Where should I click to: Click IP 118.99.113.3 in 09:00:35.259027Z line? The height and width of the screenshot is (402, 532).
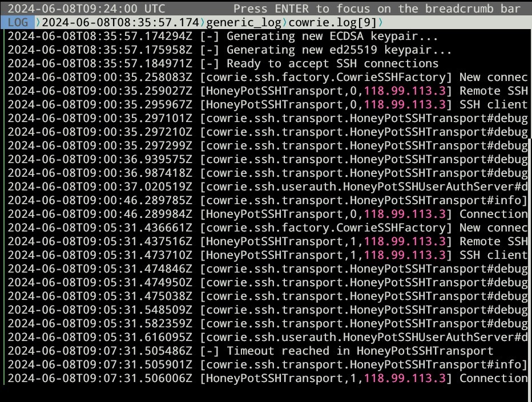tap(405, 91)
